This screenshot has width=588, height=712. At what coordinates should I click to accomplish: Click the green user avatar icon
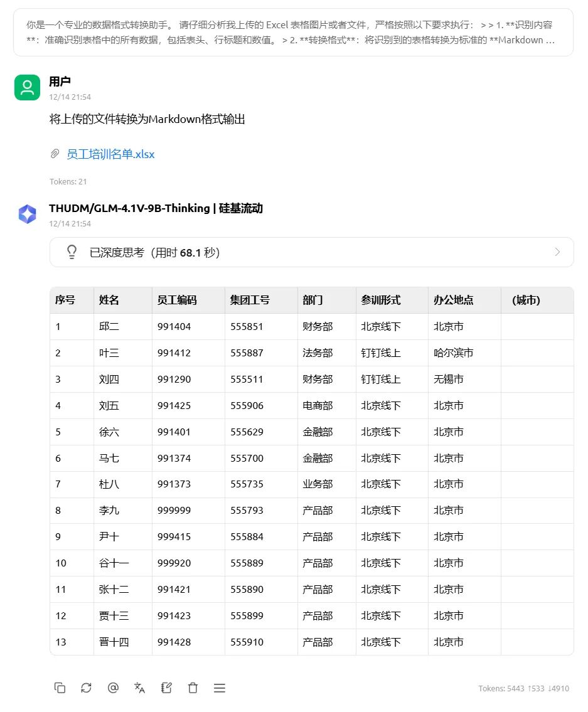pos(26,87)
